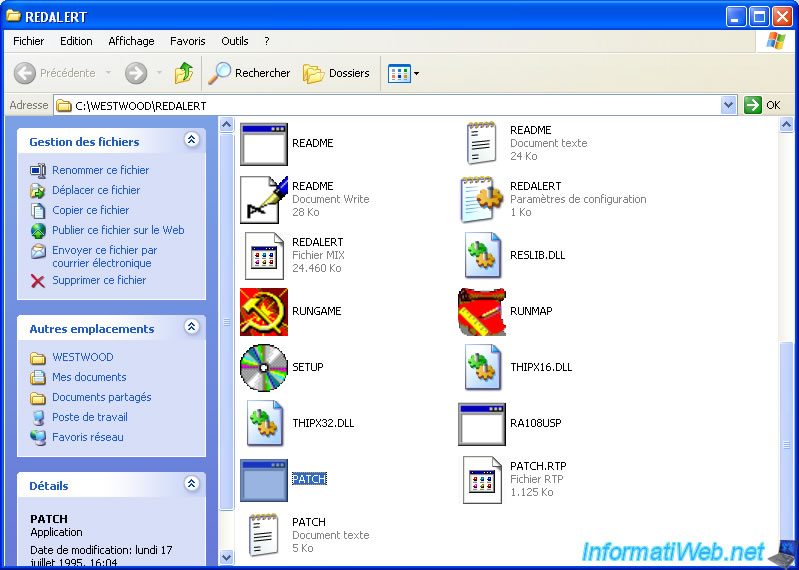Select the SETUP file name
Screen dimensions: 799x570
click(x=308, y=367)
